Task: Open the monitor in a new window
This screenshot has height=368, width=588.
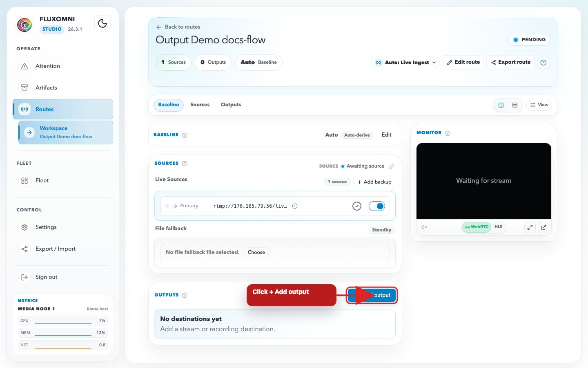Action: (543, 227)
